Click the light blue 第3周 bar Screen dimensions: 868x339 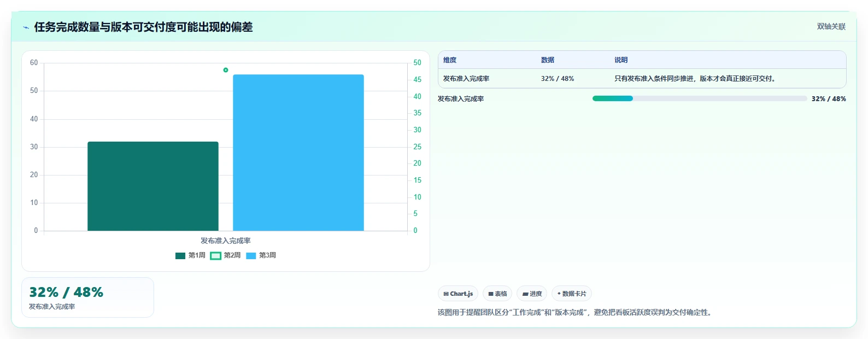click(298, 153)
